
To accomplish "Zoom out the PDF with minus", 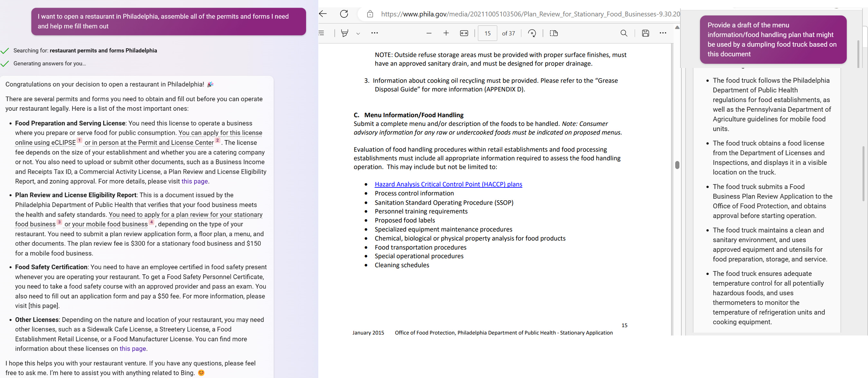I will 429,33.
